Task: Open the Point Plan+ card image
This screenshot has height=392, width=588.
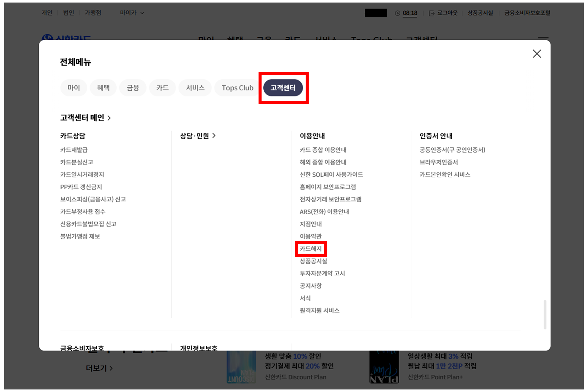Action: (x=384, y=367)
